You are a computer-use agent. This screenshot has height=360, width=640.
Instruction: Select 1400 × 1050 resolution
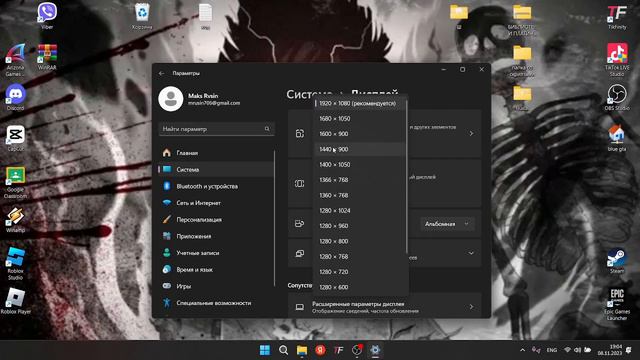pos(360,164)
